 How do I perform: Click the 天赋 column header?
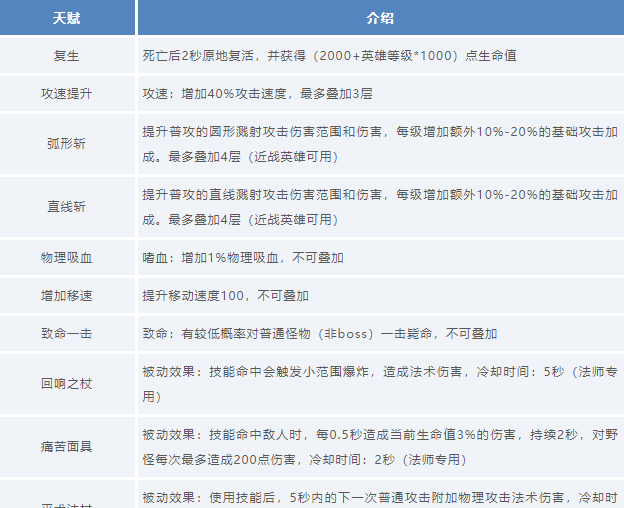pos(67,18)
